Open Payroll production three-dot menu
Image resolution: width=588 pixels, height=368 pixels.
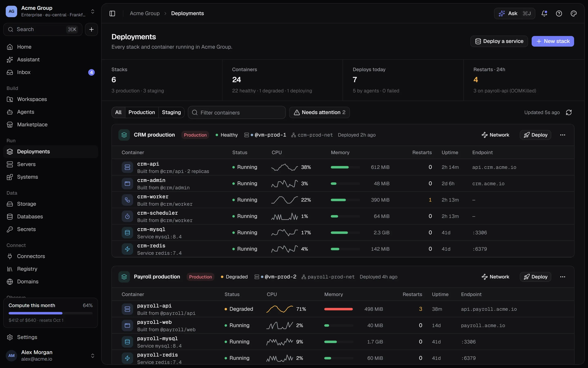click(x=562, y=277)
